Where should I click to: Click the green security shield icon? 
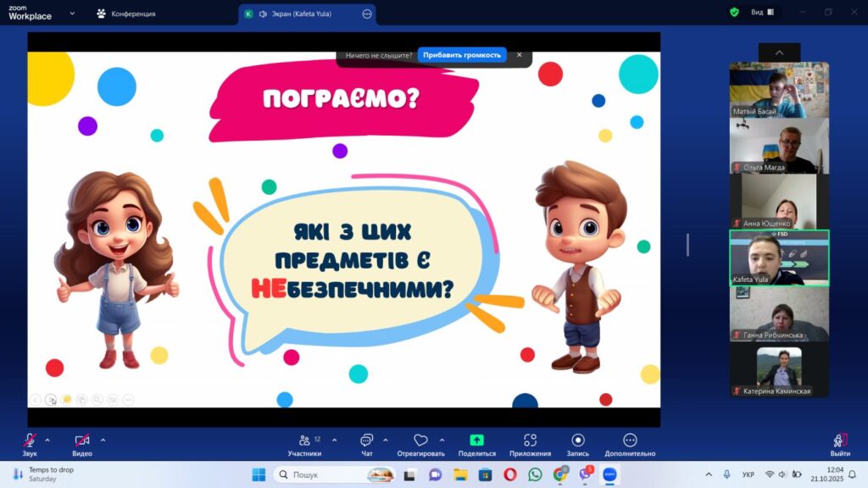click(x=734, y=13)
